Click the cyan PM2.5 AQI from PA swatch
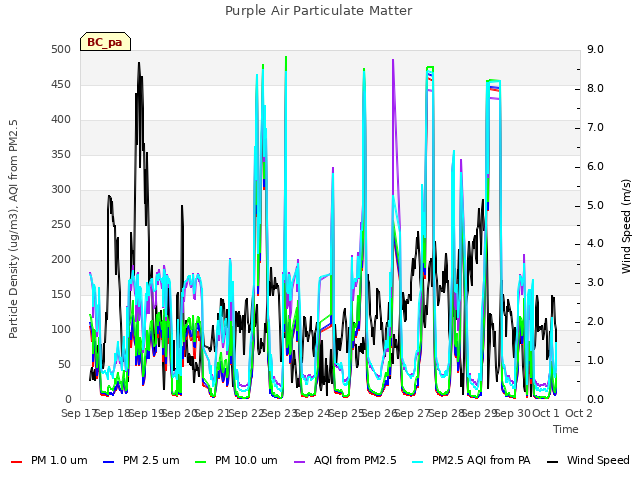Viewport: 640px width, 480px height. click(418, 461)
